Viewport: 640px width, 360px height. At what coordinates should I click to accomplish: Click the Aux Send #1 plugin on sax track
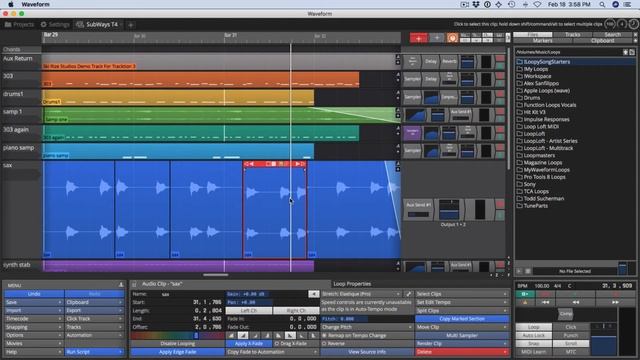click(x=418, y=209)
